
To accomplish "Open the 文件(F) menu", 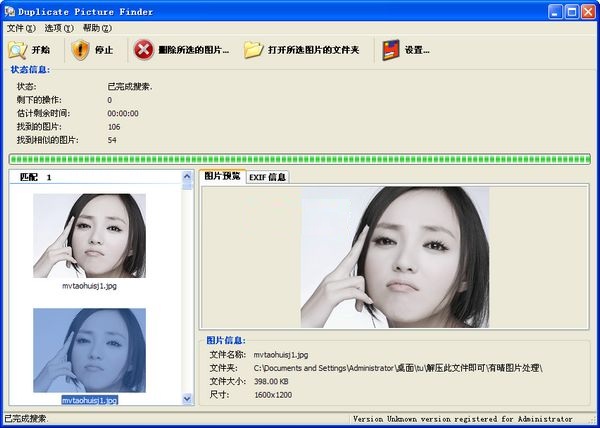I will click(x=21, y=28).
